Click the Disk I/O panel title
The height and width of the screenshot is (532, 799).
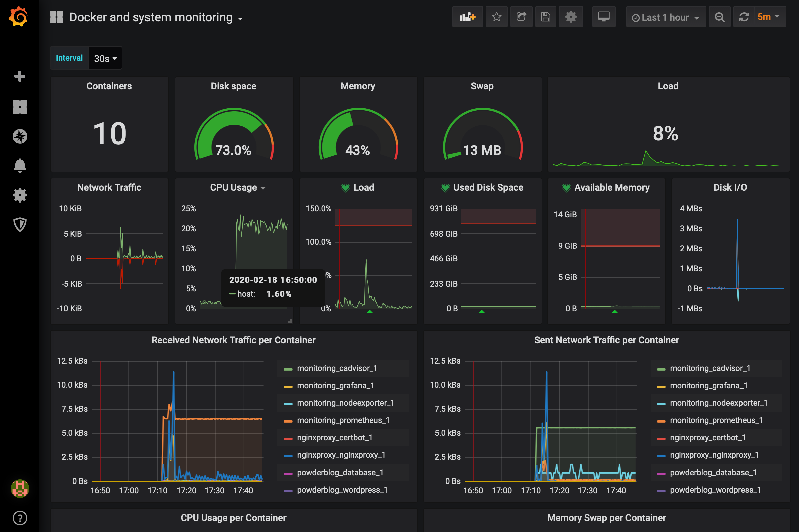[730, 187]
